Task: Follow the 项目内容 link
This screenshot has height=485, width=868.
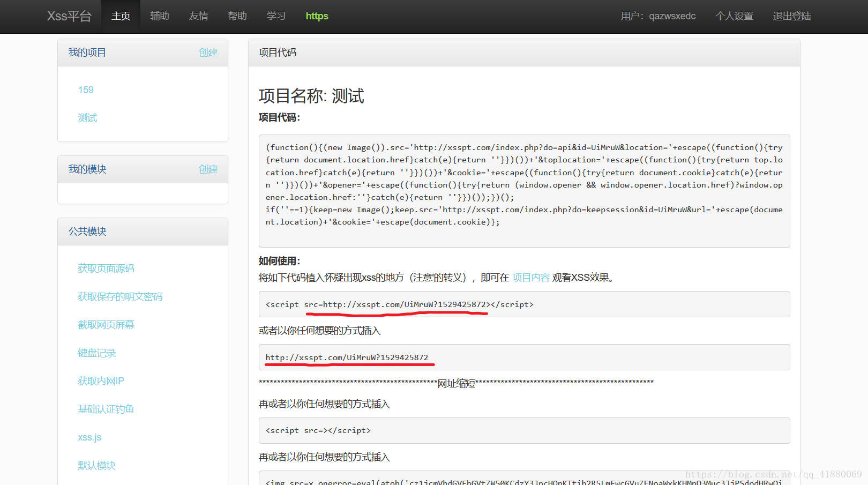Action: point(531,278)
